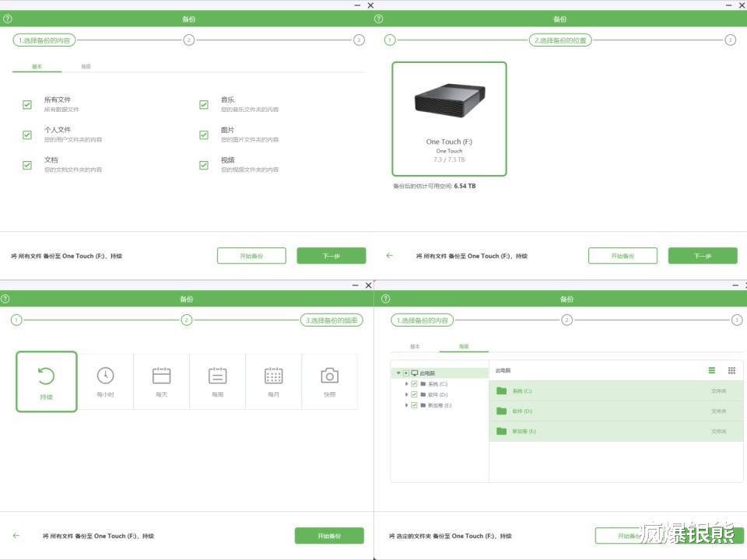This screenshot has width=747, height=560.
Task: Choose the 每小时 hourly clock option
Action: pyautogui.click(x=105, y=381)
